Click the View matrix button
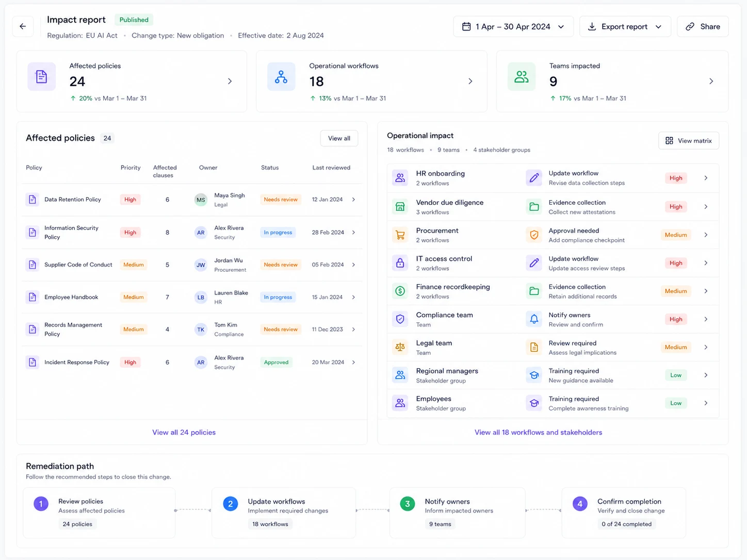This screenshot has width=747, height=560. coord(689,141)
